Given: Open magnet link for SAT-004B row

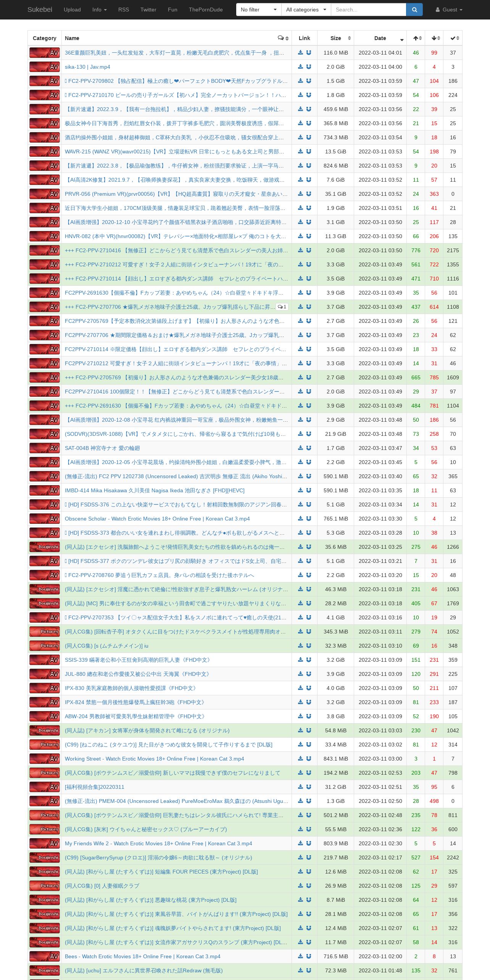Looking at the screenshot, I should tap(308, 448).
